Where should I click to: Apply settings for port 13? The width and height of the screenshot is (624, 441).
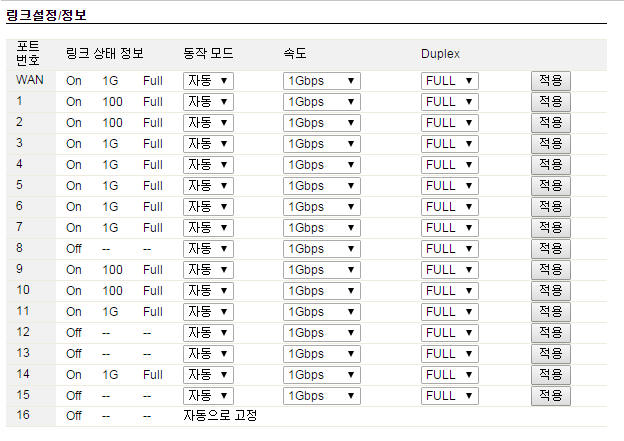coord(551,354)
